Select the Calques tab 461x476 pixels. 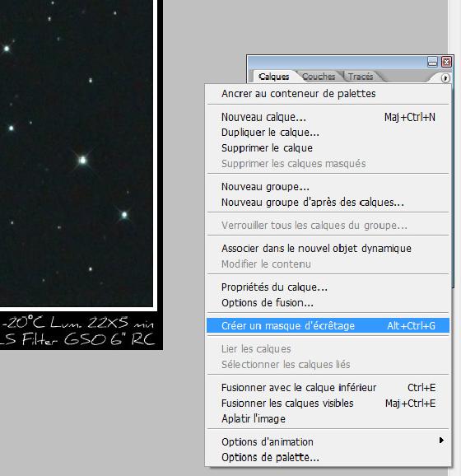click(274, 77)
